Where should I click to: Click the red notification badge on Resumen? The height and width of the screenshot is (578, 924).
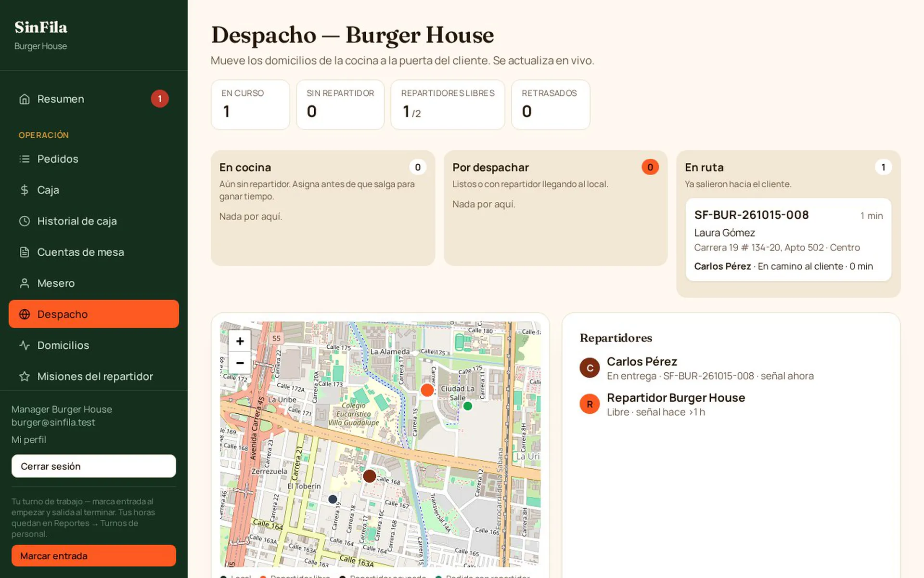[x=160, y=99]
